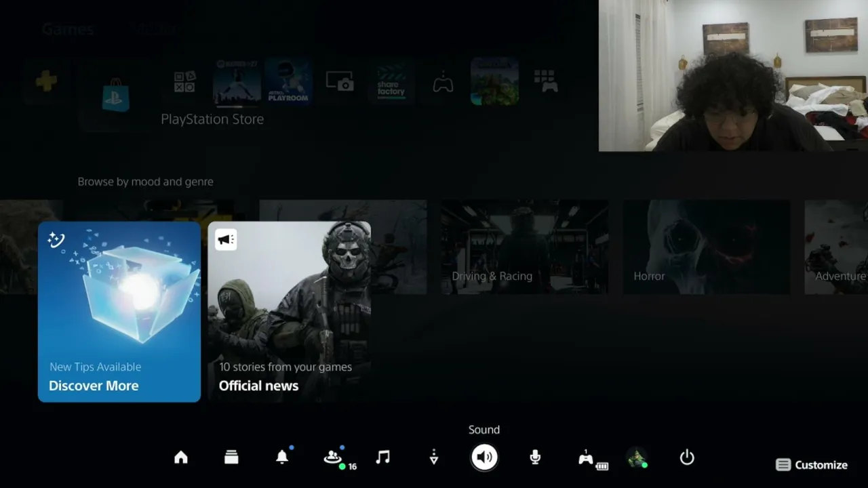This screenshot has height=488, width=868.
Task: Open the Official news card
Action: (289, 312)
